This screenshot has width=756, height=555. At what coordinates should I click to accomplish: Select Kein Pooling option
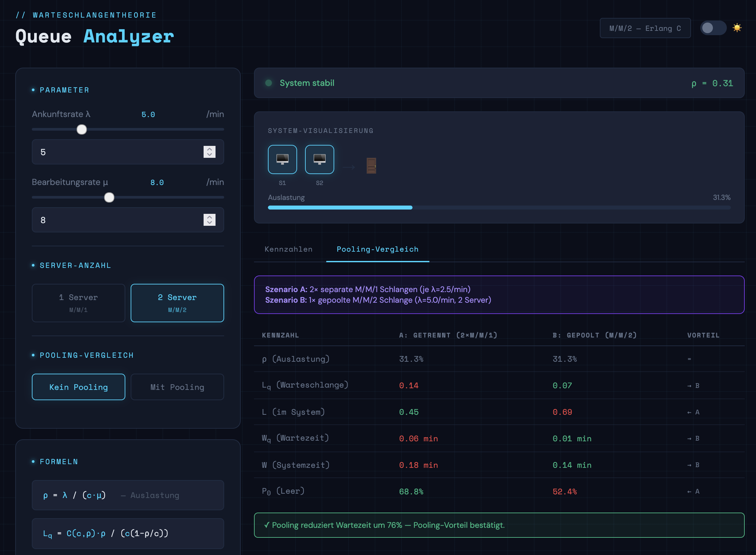[78, 387]
